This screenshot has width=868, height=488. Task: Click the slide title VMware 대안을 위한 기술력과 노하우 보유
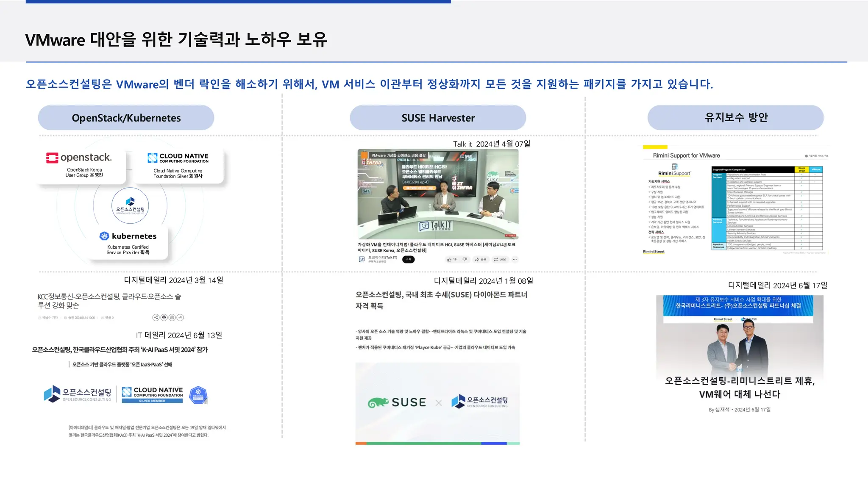pos(176,39)
